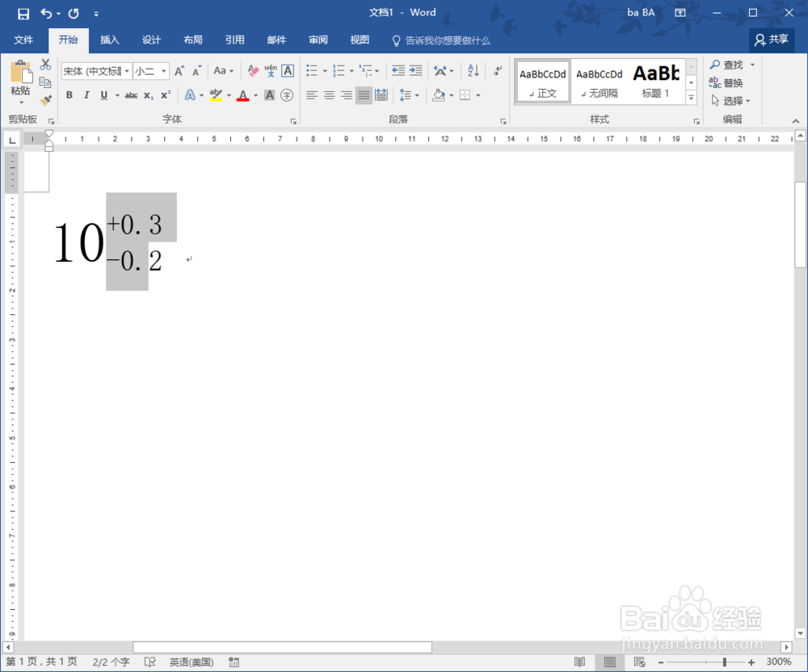808x672 pixels.
Task: Undo the last action
Action: 46,14
